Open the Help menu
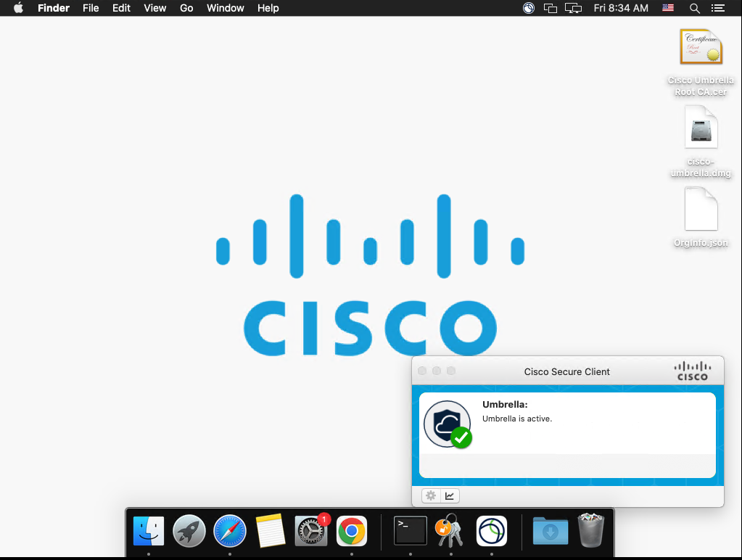The height and width of the screenshot is (560, 742). point(268,8)
